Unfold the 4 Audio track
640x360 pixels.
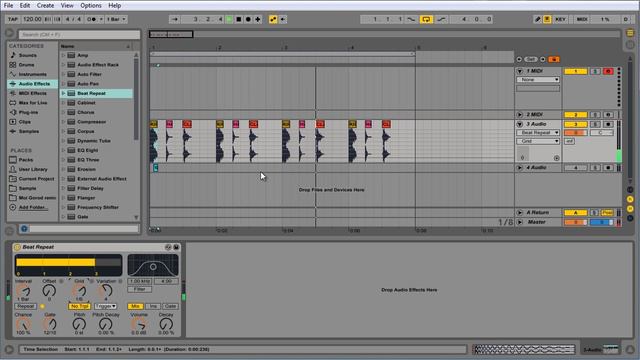tap(520, 168)
